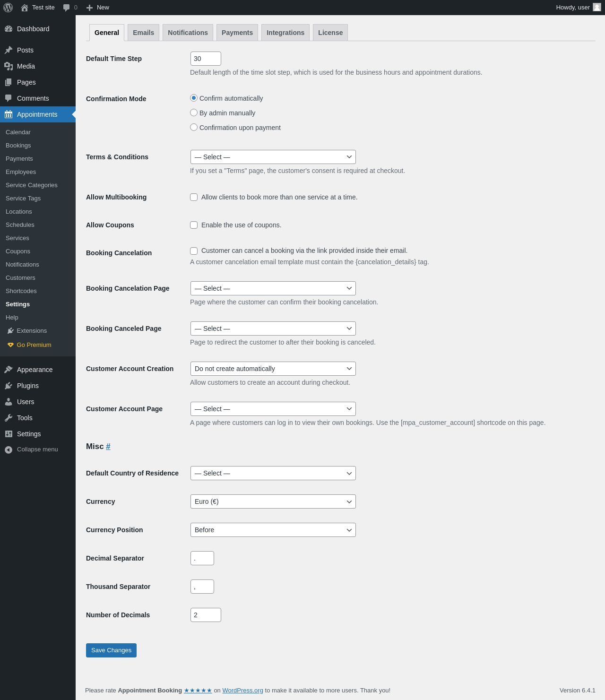This screenshot has width=605, height=700.
Task: Click the Collapse menu arrow icon
Action: [9, 449]
